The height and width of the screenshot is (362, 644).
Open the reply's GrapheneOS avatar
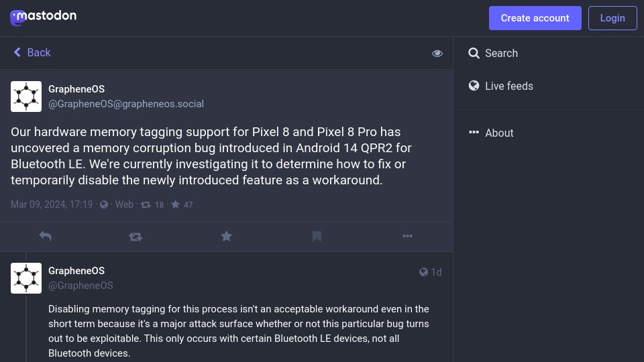tap(26, 278)
